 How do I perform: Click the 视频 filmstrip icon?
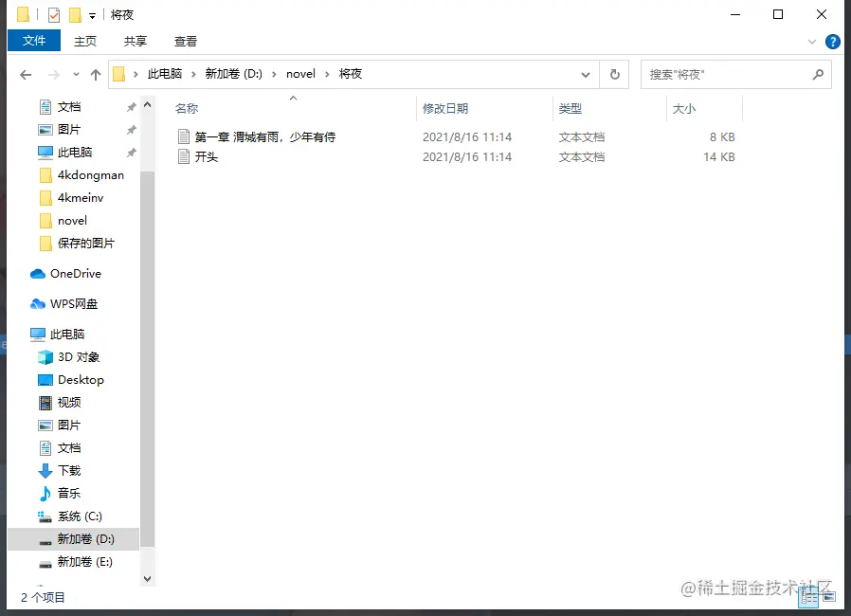[45, 403]
